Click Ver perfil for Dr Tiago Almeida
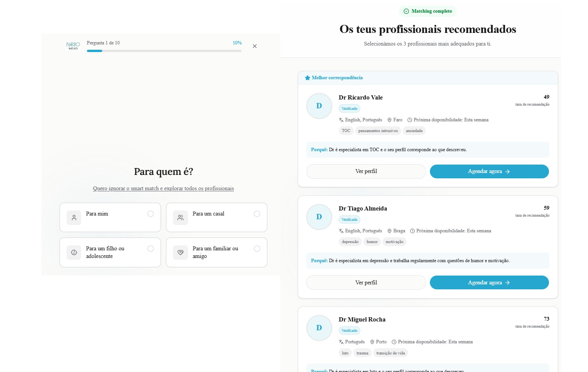588x372 pixels. click(x=366, y=282)
